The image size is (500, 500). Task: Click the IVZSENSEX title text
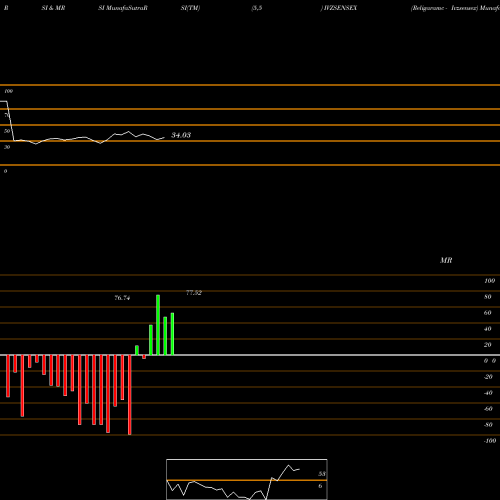click(340, 8)
